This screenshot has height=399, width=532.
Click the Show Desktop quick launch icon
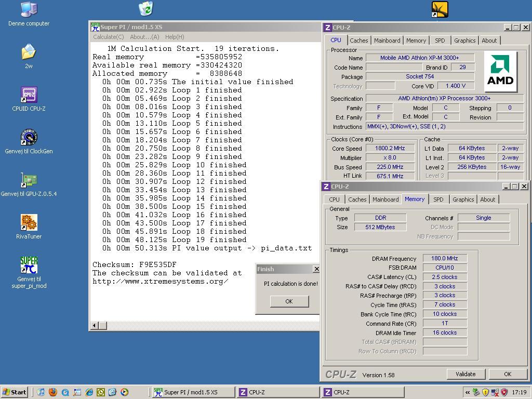tap(77, 392)
